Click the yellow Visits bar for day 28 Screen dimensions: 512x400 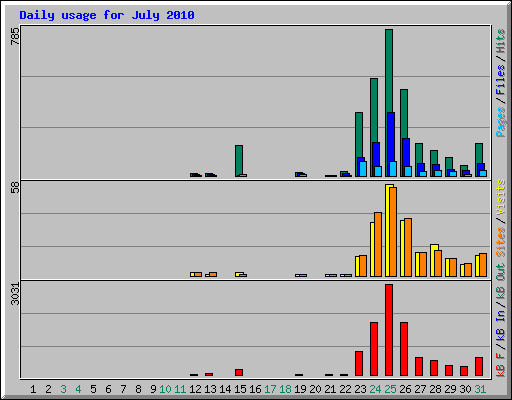click(432, 260)
